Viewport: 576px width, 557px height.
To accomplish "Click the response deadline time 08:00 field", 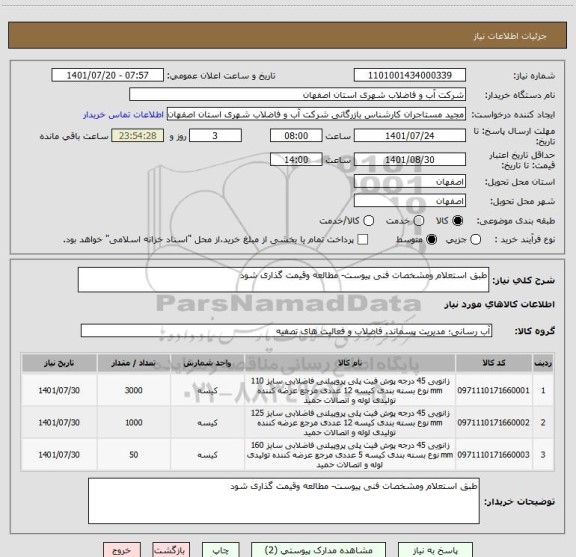I will click(x=296, y=136).
